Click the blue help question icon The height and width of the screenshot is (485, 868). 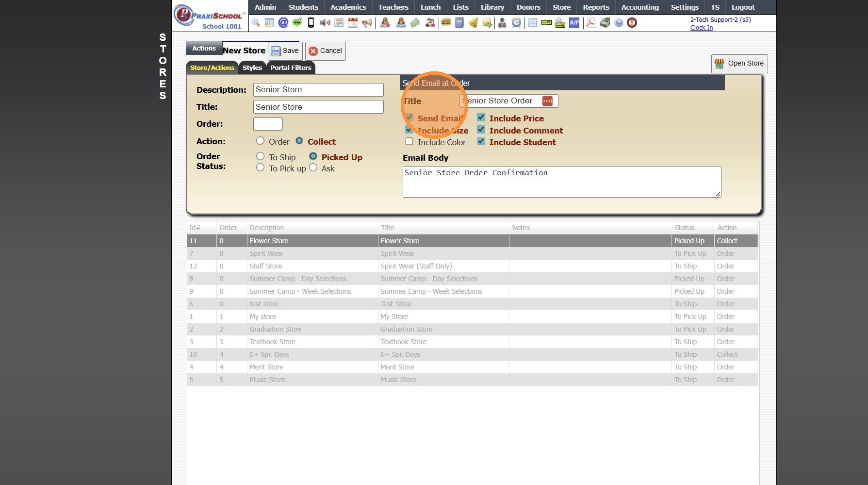pyautogui.click(x=619, y=23)
